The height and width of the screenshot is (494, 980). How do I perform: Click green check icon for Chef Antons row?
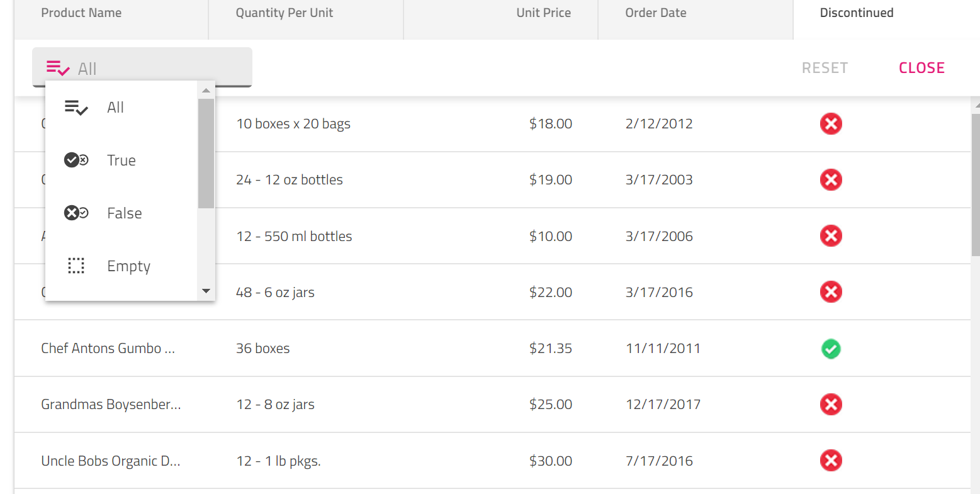pos(831,348)
